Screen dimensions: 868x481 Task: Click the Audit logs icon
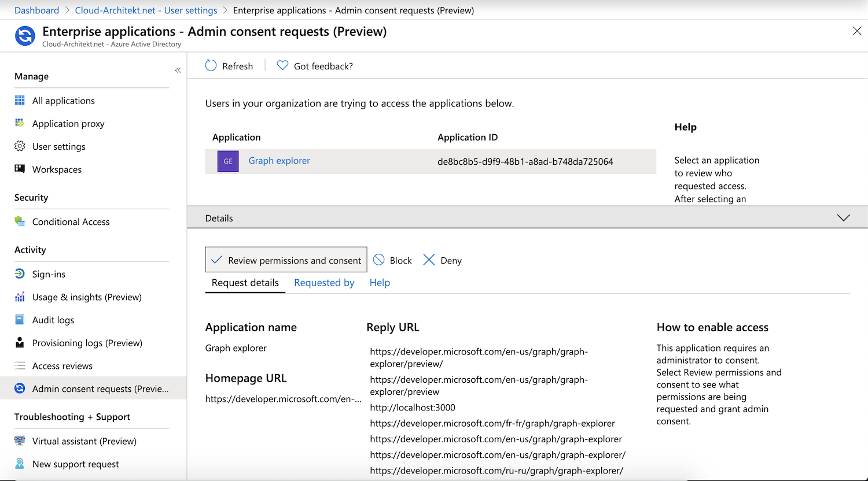pyautogui.click(x=20, y=320)
